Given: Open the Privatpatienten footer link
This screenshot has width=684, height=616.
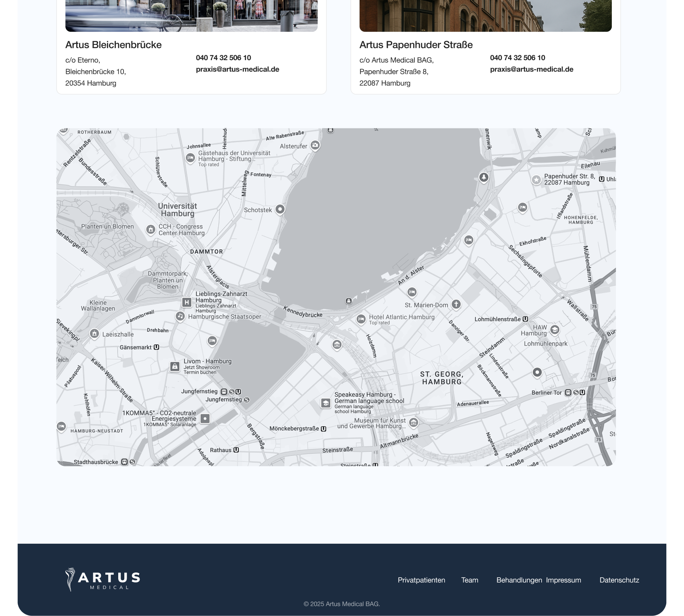Looking at the screenshot, I should [x=421, y=580].
